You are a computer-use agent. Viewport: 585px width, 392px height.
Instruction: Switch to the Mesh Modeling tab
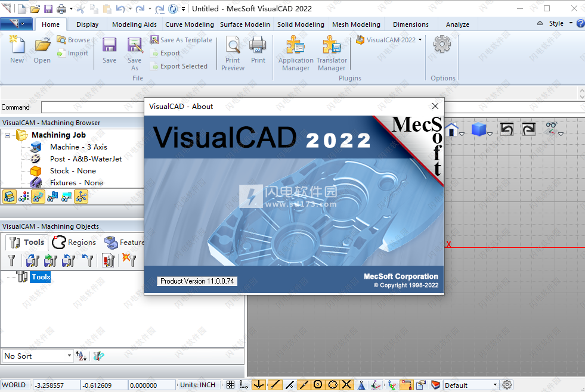(356, 24)
